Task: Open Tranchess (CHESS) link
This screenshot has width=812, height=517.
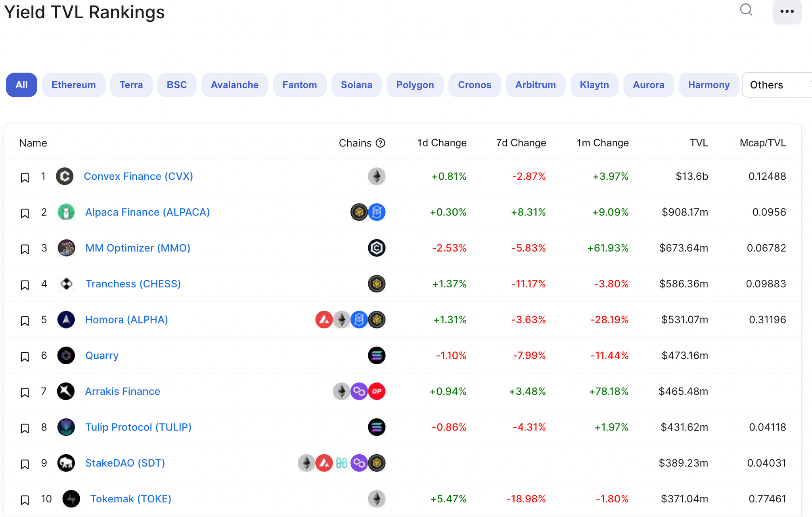Action: pos(133,284)
